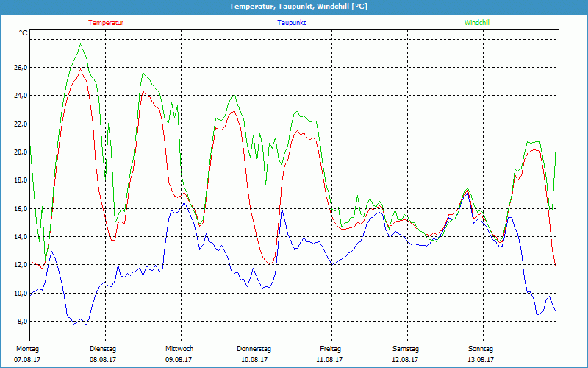The height and width of the screenshot is (368, 588).
Task: Click the 'Montag' day label
Action: tap(27, 349)
